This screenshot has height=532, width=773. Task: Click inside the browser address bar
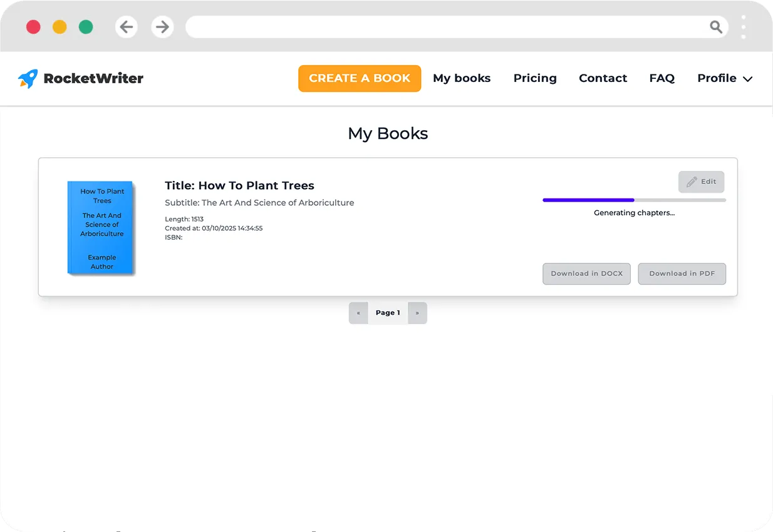[438, 27]
